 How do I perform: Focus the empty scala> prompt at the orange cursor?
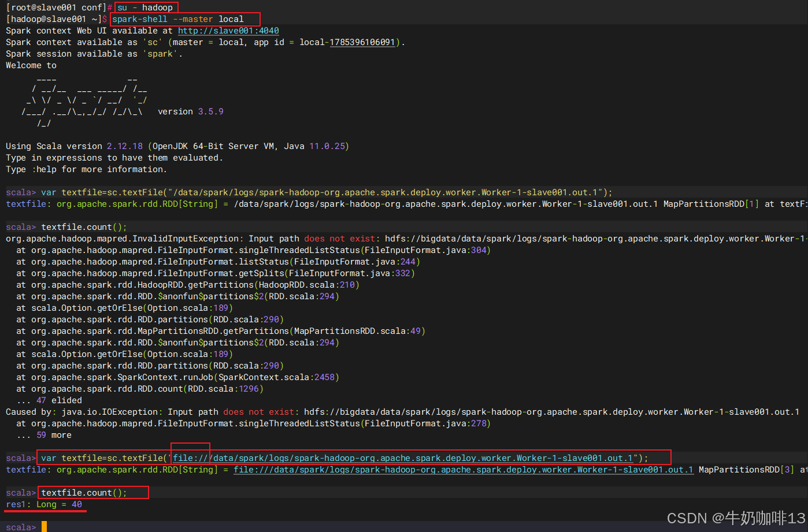coord(44,527)
